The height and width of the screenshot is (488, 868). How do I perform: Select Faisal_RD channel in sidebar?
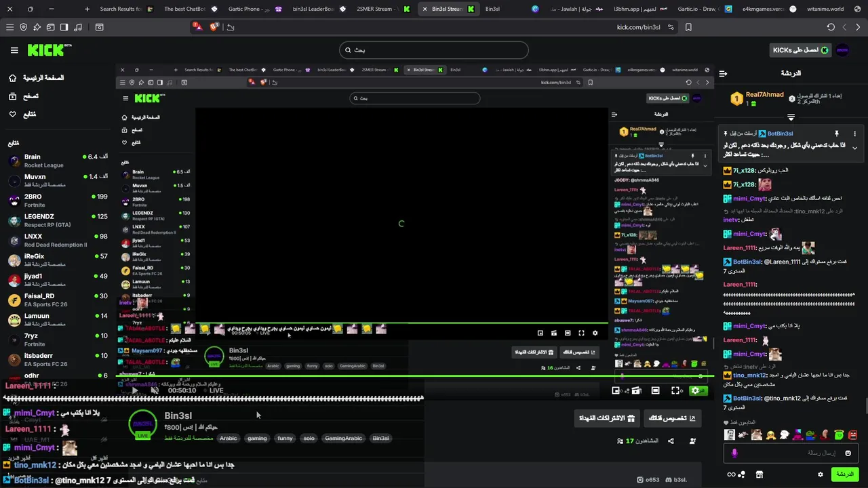click(58, 300)
